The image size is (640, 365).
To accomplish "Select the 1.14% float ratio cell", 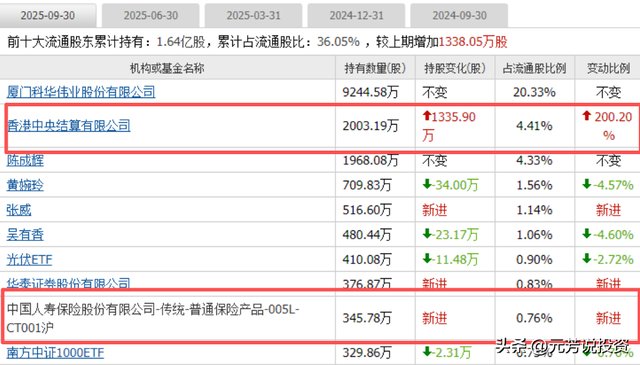I will tap(534, 210).
